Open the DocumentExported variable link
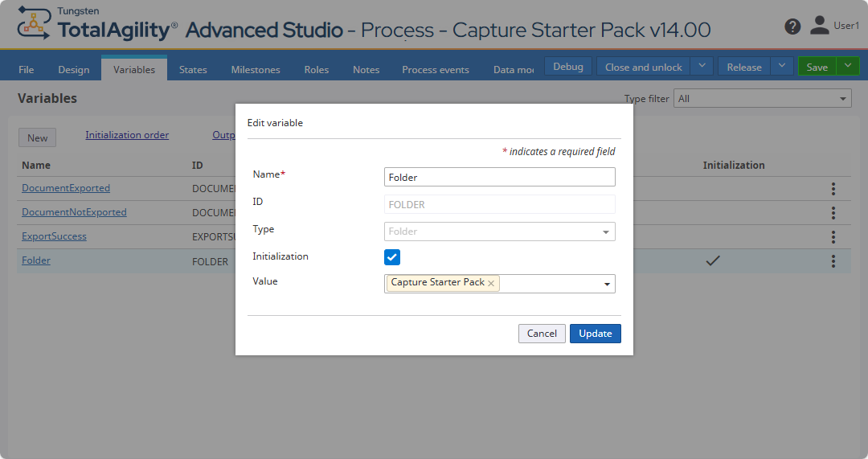 click(x=66, y=187)
